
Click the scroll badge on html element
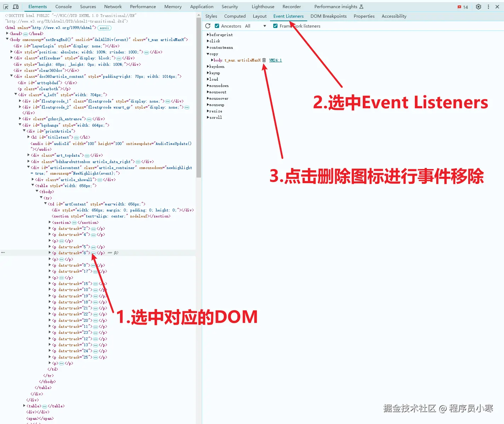(x=104, y=28)
